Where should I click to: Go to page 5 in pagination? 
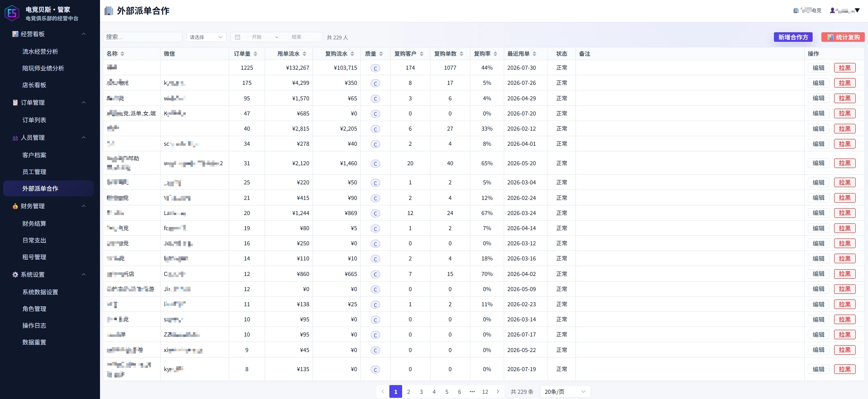447,392
